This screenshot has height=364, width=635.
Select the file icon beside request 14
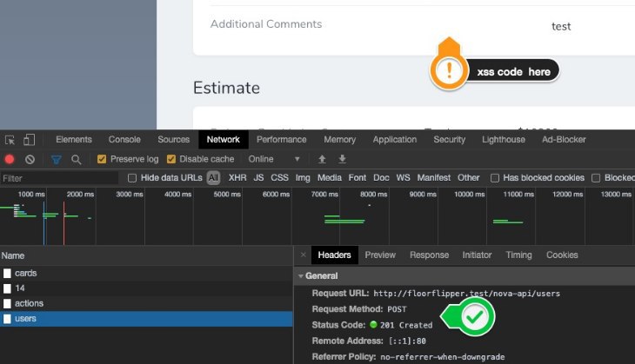[7, 288]
